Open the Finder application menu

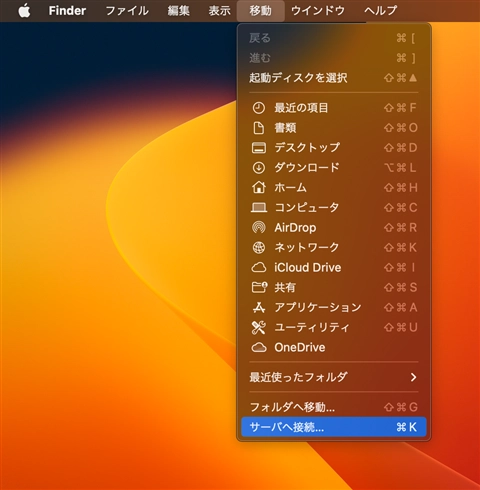click(x=67, y=11)
